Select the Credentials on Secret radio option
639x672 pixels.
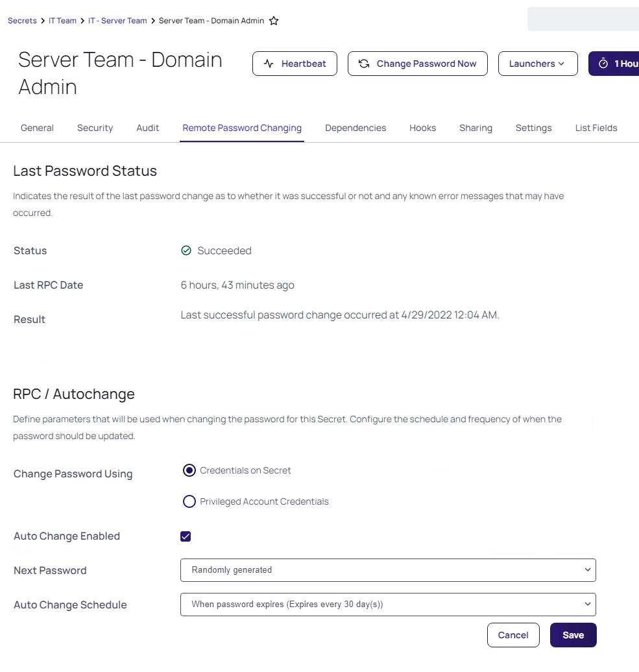tap(189, 470)
